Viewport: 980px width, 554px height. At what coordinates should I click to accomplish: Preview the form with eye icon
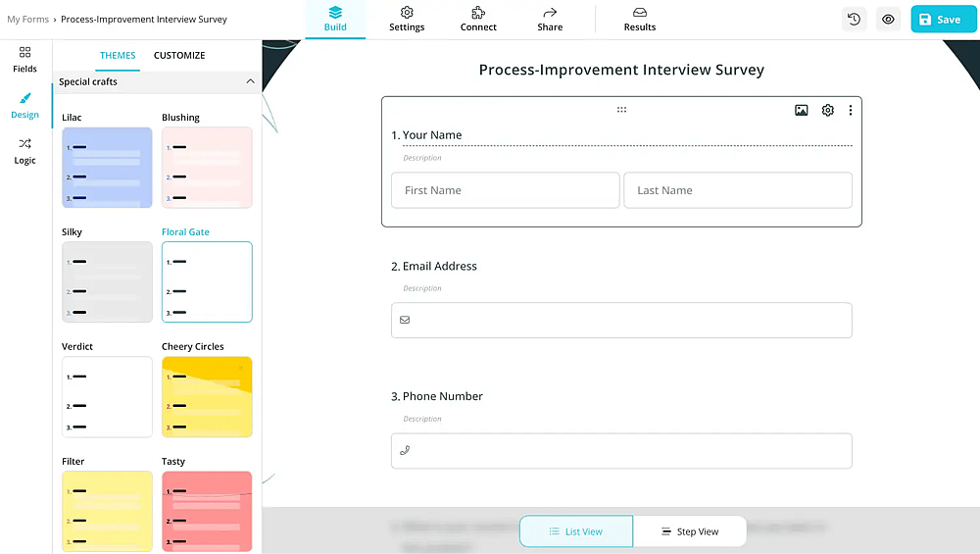[x=888, y=20]
